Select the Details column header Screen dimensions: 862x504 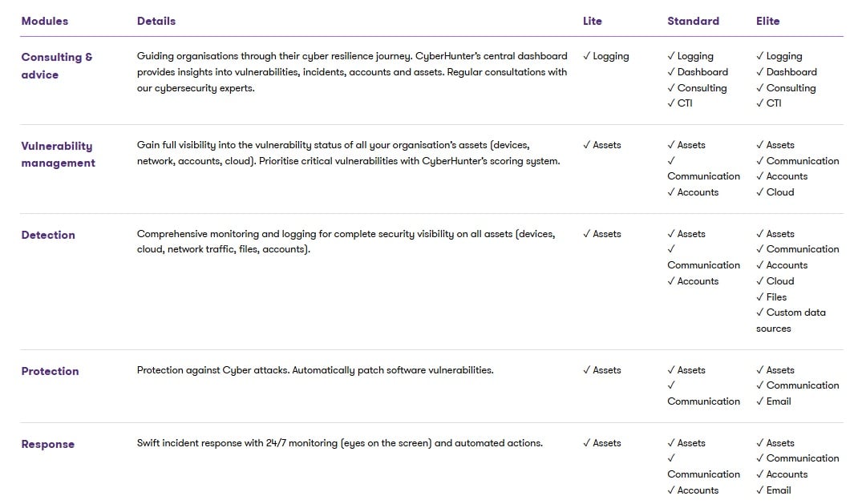coord(156,21)
